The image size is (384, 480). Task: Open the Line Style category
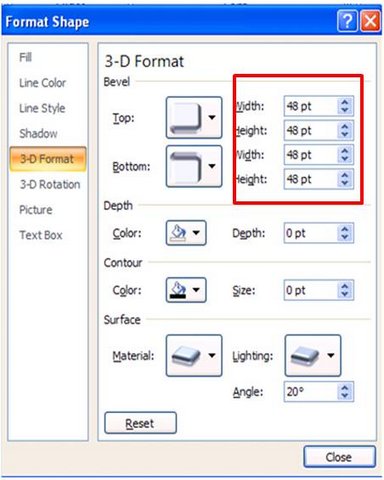(x=42, y=108)
